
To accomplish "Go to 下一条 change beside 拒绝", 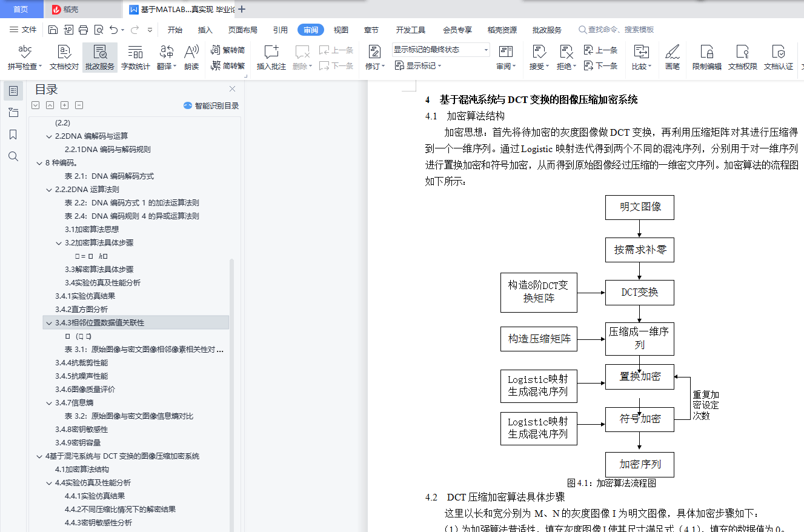I will click(x=601, y=66).
